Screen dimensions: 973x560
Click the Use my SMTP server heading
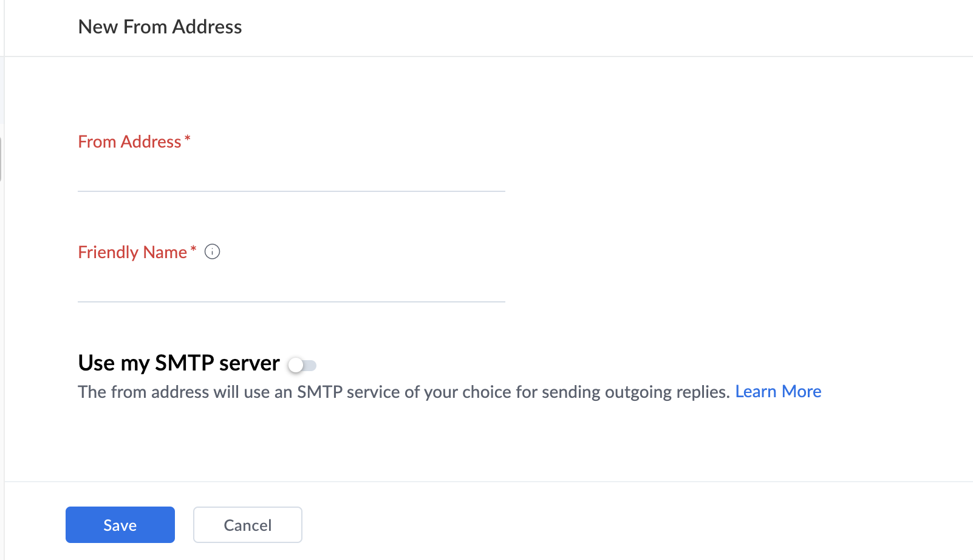(179, 363)
